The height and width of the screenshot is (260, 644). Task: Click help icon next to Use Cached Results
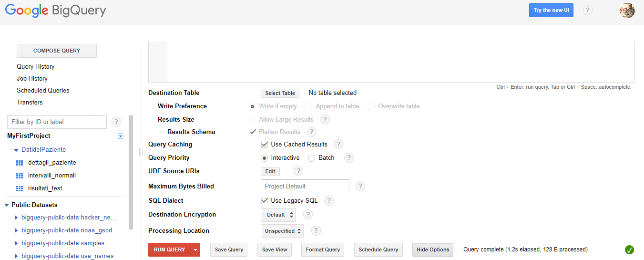click(x=338, y=144)
